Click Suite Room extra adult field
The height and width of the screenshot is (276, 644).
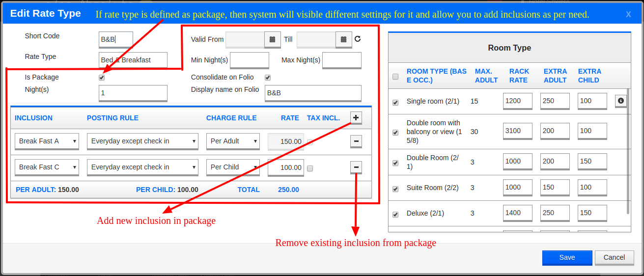555,187
